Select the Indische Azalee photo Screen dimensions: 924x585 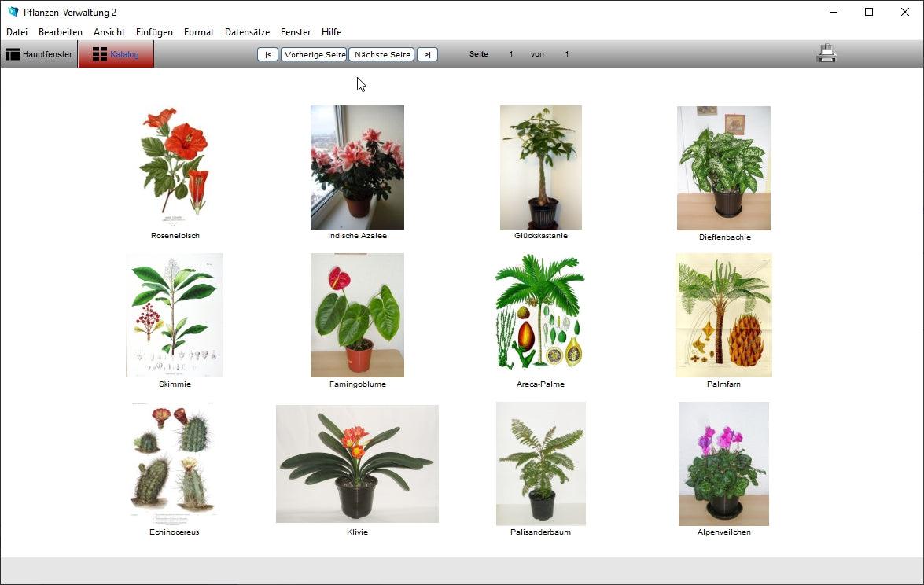pos(357,167)
